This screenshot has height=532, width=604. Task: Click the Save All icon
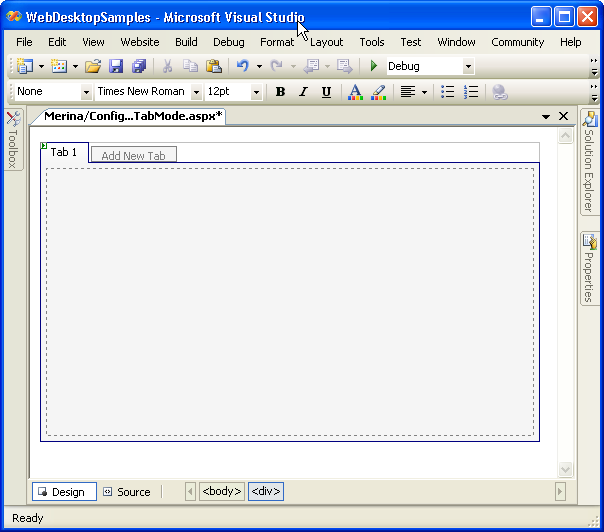pyautogui.click(x=139, y=66)
